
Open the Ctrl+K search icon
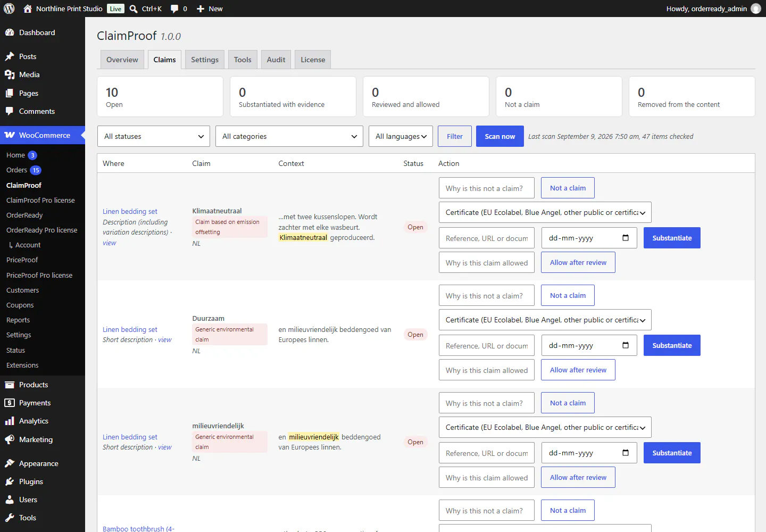[x=134, y=9]
